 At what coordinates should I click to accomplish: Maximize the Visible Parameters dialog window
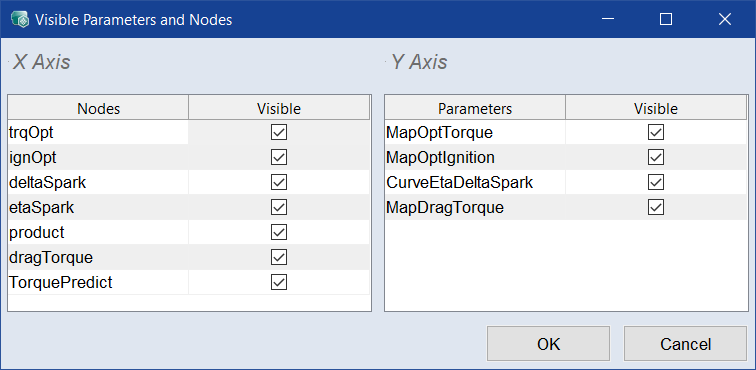pyautogui.click(x=666, y=19)
